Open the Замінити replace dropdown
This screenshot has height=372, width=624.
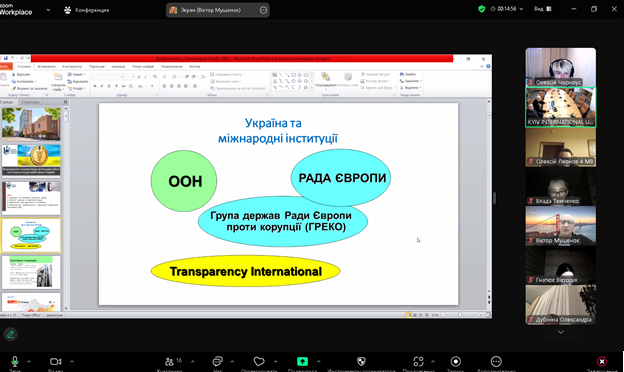point(411,81)
